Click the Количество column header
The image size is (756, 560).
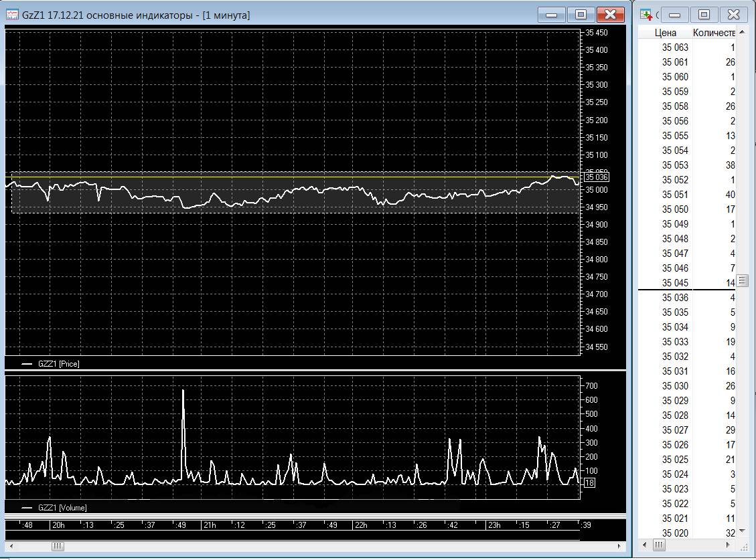714,33
